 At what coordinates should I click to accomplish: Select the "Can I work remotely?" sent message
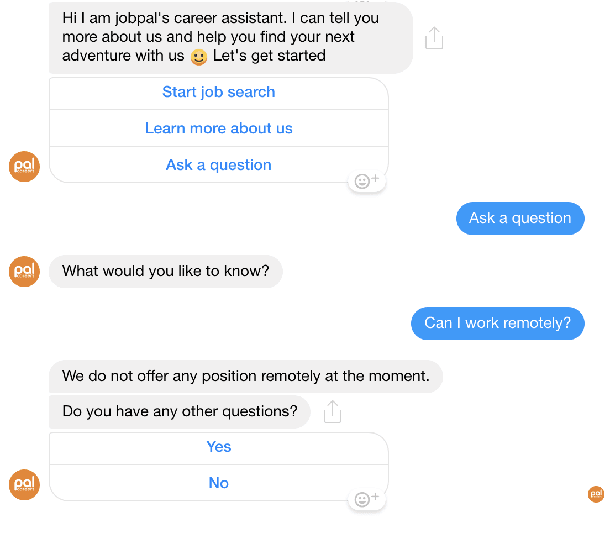coord(497,323)
